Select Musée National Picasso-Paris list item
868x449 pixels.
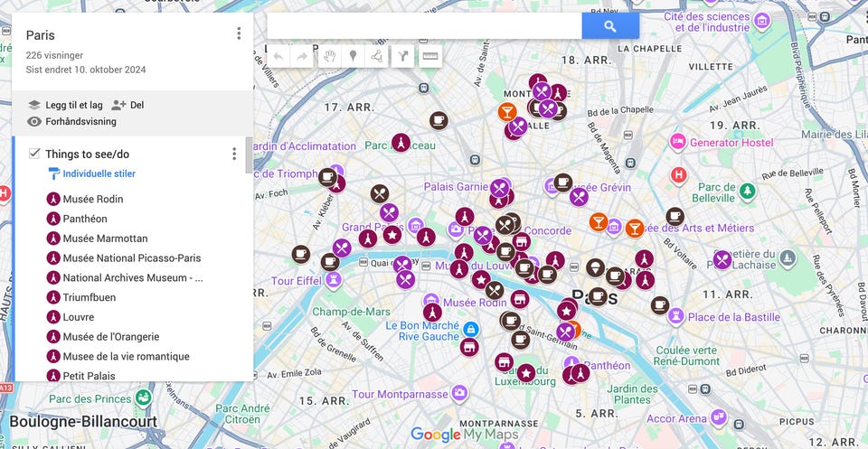133,258
